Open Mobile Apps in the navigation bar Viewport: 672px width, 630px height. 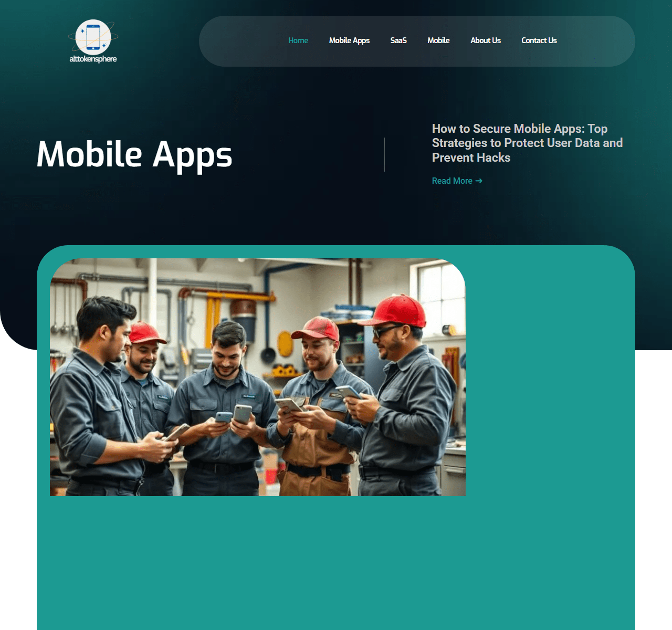point(349,40)
